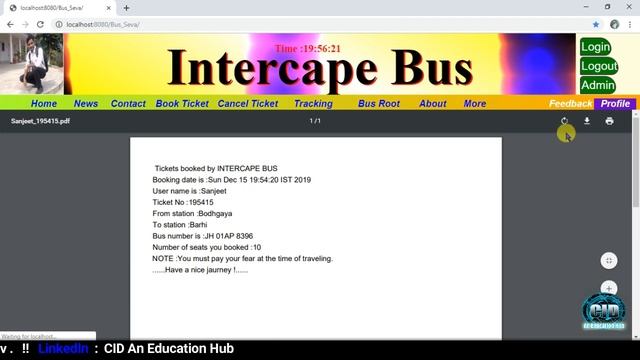Open the Cancel Ticket page
Viewport: 640px width, 360px height.
pyautogui.click(x=248, y=104)
